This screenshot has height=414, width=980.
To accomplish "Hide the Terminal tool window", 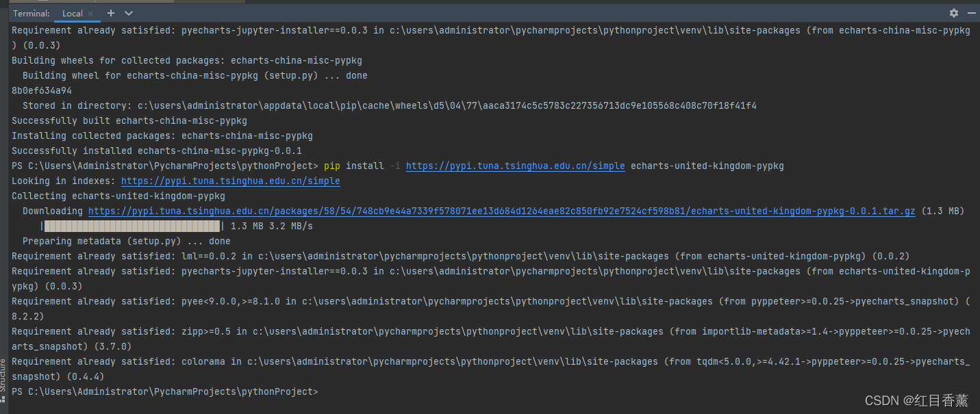I will point(970,13).
